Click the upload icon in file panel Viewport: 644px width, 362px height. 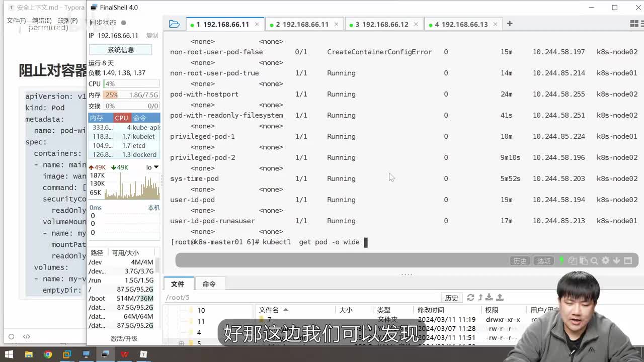click(x=500, y=298)
